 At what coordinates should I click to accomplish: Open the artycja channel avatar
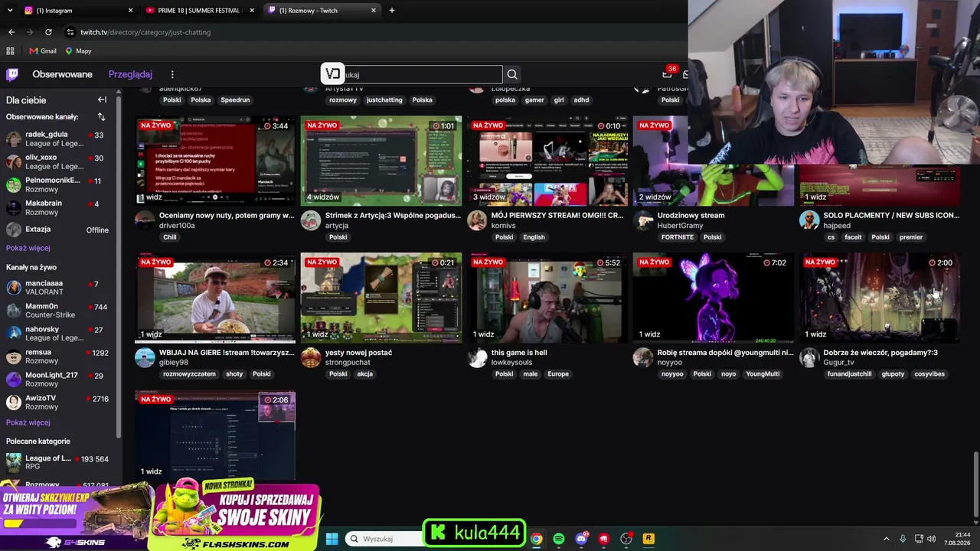pyautogui.click(x=310, y=220)
